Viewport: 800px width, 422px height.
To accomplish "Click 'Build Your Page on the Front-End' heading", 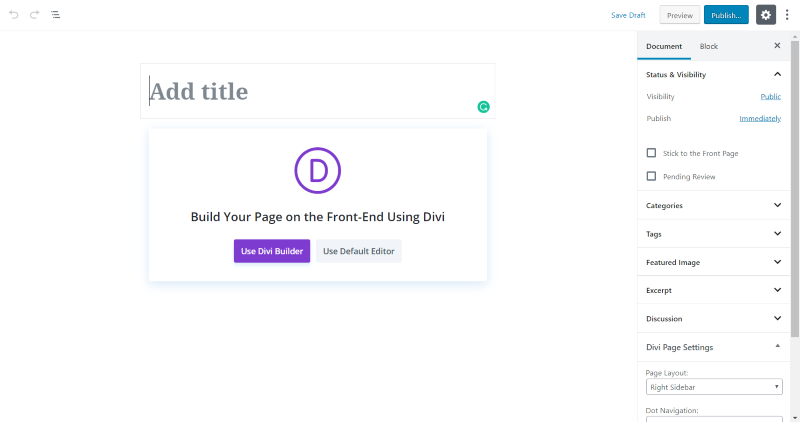I will click(x=317, y=217).
